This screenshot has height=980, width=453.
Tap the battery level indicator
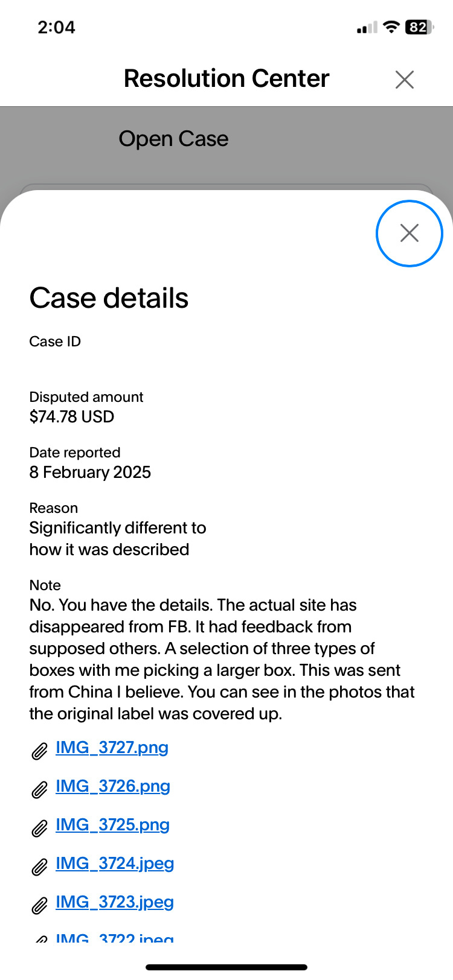coord(419,27)
